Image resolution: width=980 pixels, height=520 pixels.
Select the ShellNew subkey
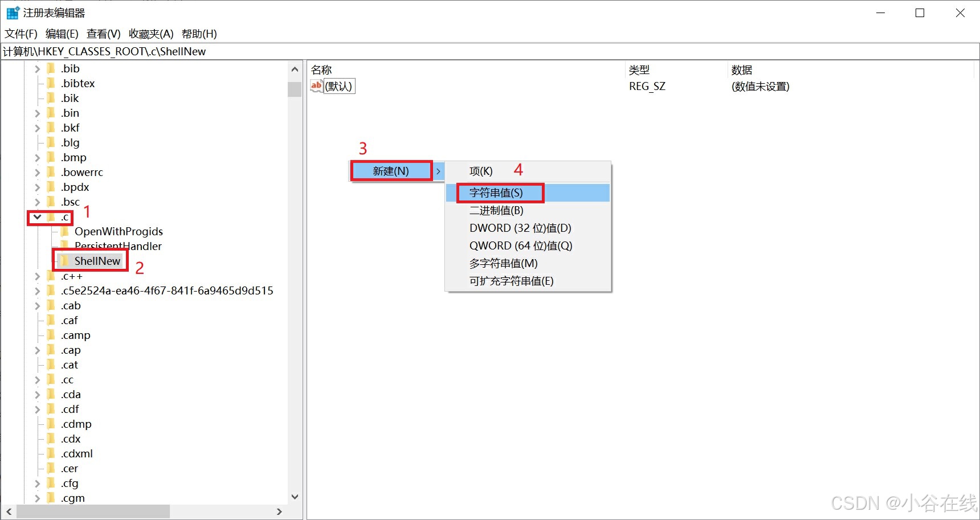pyautogui.click(x=97, y=261)
